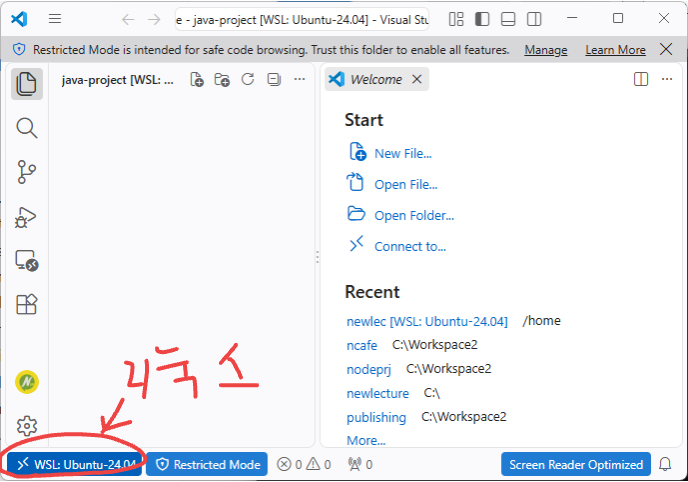
Task: Click More... under Recent
Action: tap(366, 440)
